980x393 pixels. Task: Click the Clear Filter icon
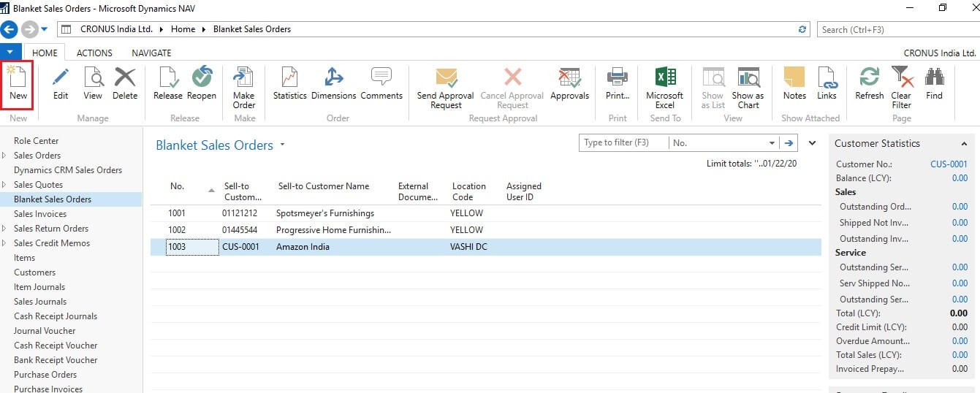point(901,87)
